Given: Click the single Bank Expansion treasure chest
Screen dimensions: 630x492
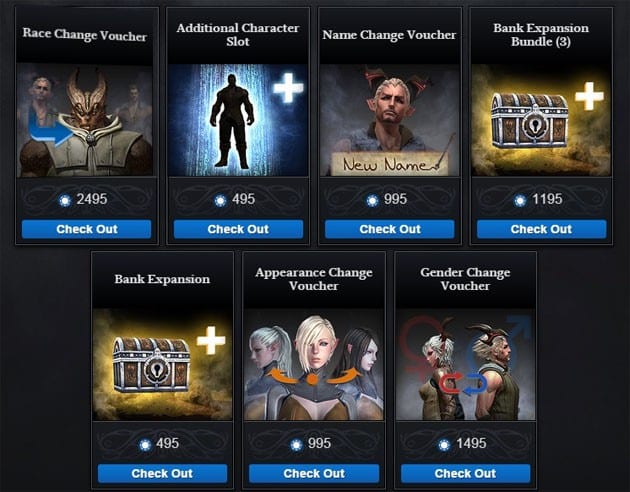Looking at the screenshot, I should point(151,365).
